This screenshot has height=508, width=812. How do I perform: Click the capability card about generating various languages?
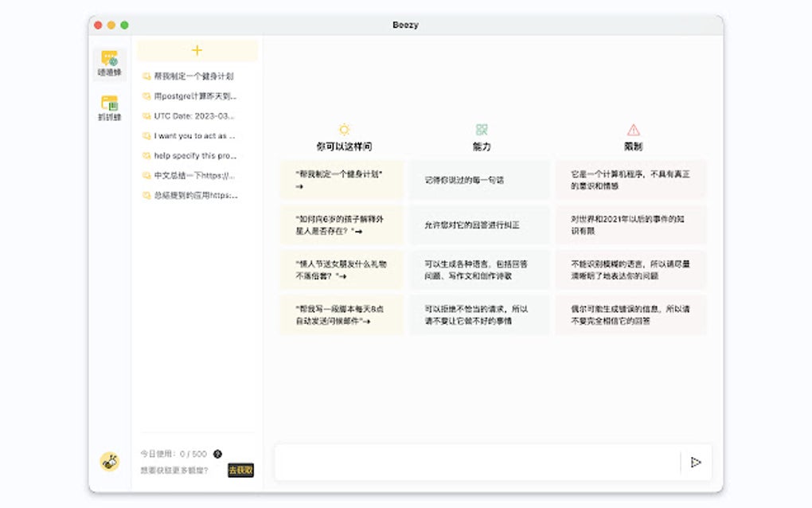click(x=479, y=270)
